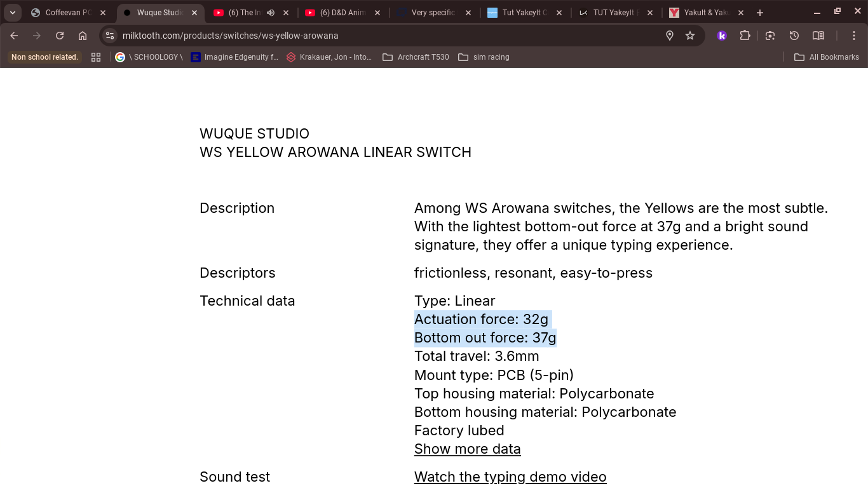Open the location permission icon
This screenshot has width=868, height=488.
pyautogui.click(x=669, y=36)
